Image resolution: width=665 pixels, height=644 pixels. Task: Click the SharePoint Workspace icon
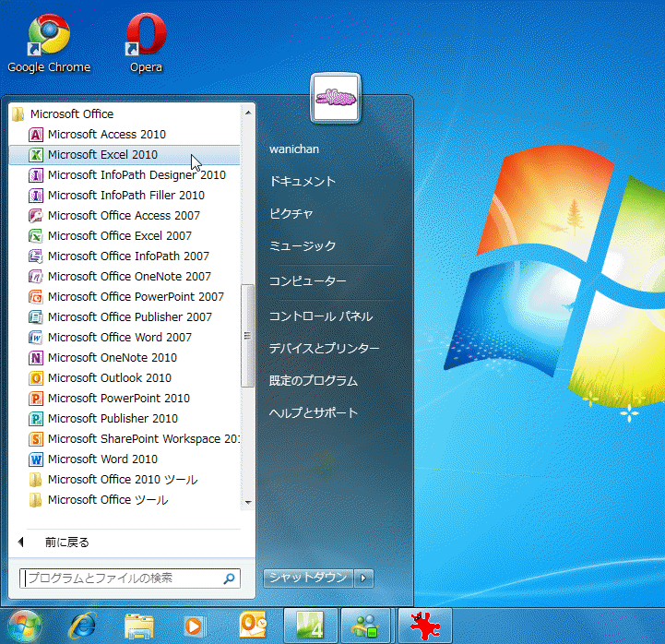coord(36,438)
